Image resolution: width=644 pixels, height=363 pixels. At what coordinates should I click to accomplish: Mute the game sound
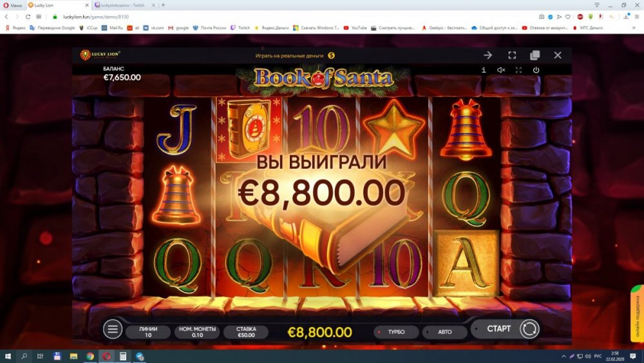click(501, 70)
